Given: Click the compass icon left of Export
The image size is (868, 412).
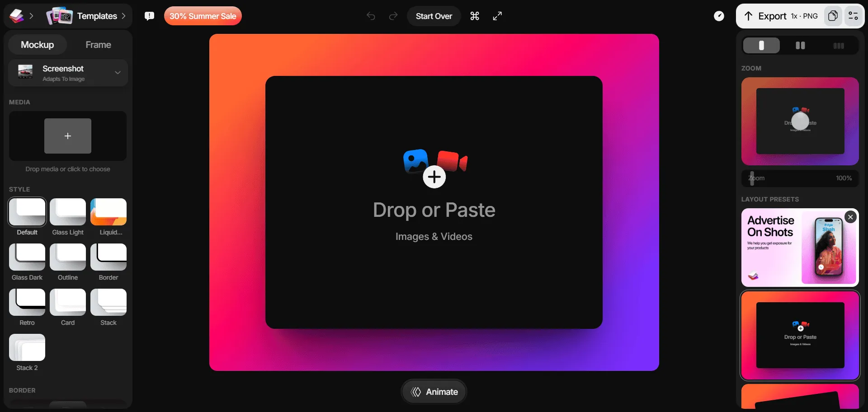Looking at the screenshot, I should click(719, 16).
